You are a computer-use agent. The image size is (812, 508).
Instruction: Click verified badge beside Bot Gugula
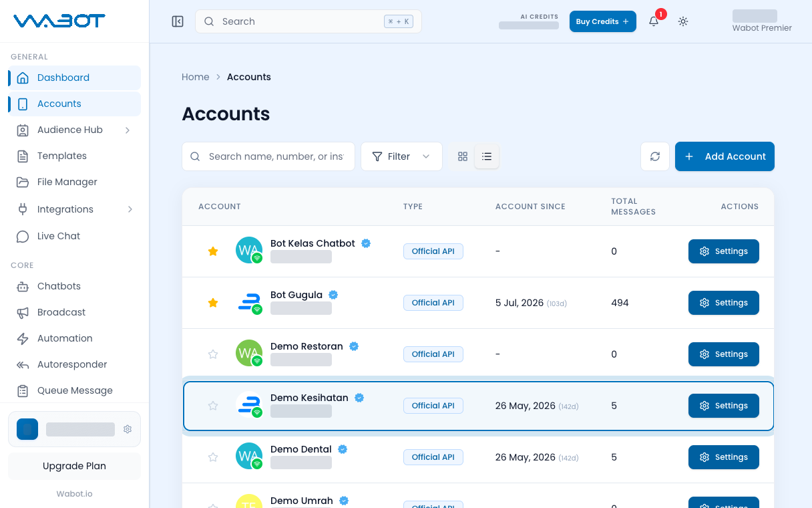(x=333, y=295)
